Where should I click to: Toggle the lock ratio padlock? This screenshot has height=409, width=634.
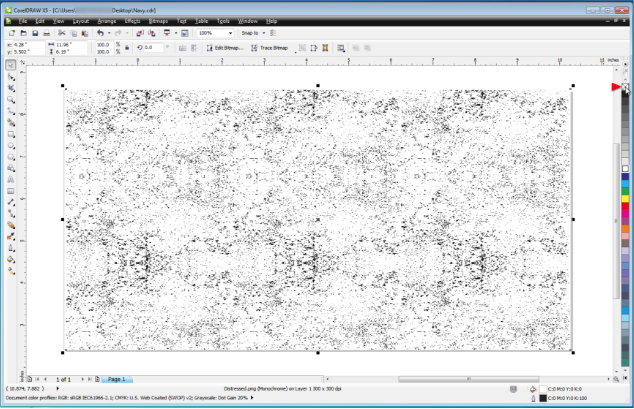[127, 48]
